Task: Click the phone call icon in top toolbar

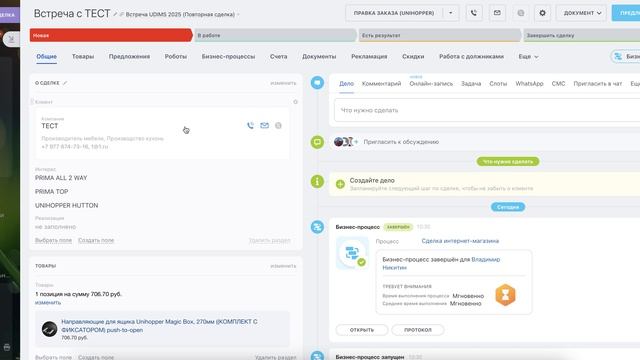Action: (x=473, y=13)
